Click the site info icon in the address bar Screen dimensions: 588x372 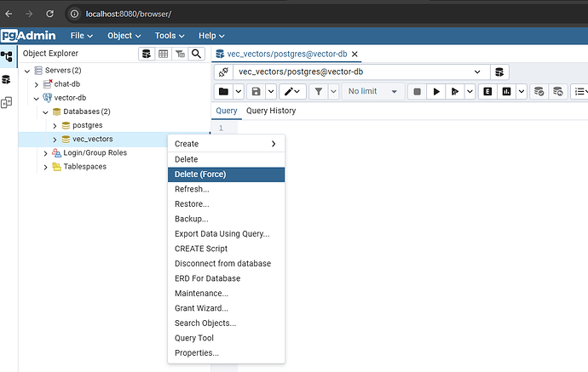pyautogui.click(x=75, y=14)
